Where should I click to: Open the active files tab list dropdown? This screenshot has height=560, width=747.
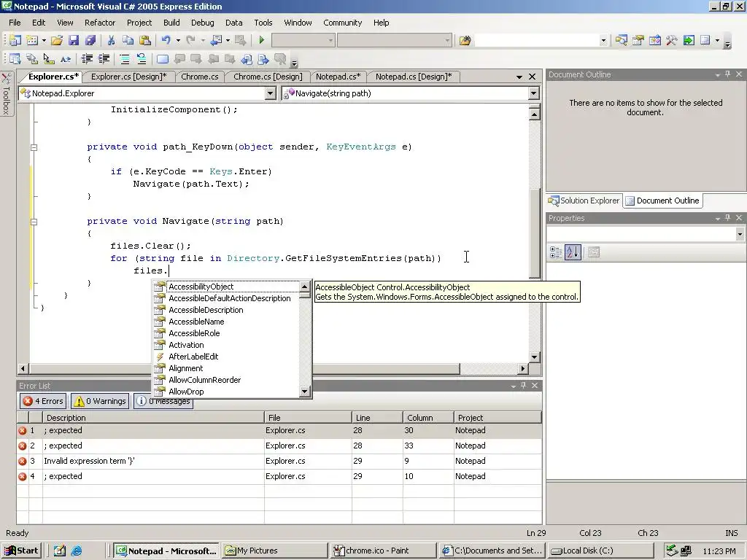(x=519, y=77)
